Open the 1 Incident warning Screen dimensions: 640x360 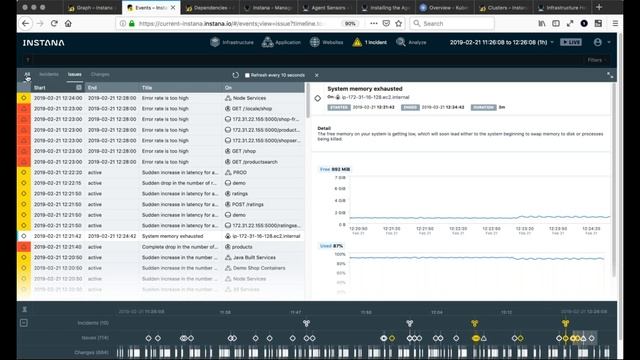[x=369, y=42]
